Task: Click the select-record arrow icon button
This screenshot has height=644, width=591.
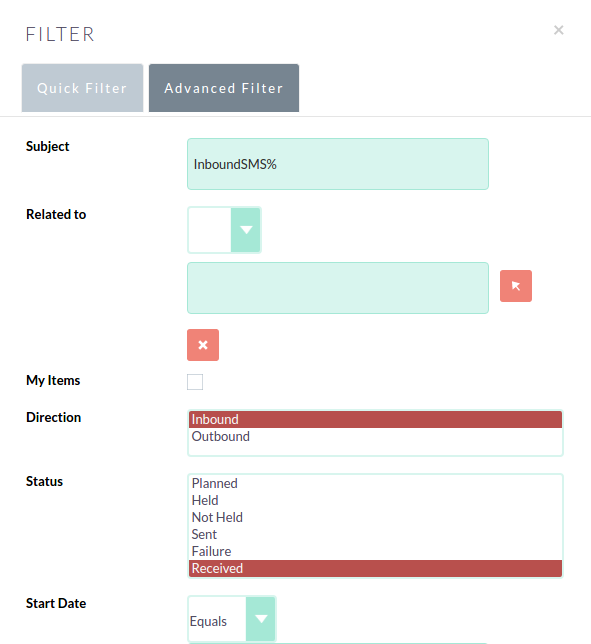Action: click(x=515, y=286)
